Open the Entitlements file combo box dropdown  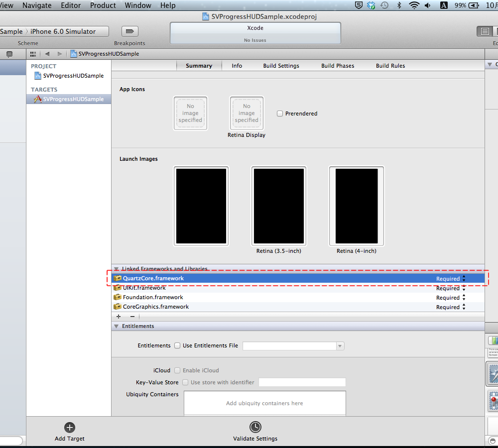pos(340,346)
